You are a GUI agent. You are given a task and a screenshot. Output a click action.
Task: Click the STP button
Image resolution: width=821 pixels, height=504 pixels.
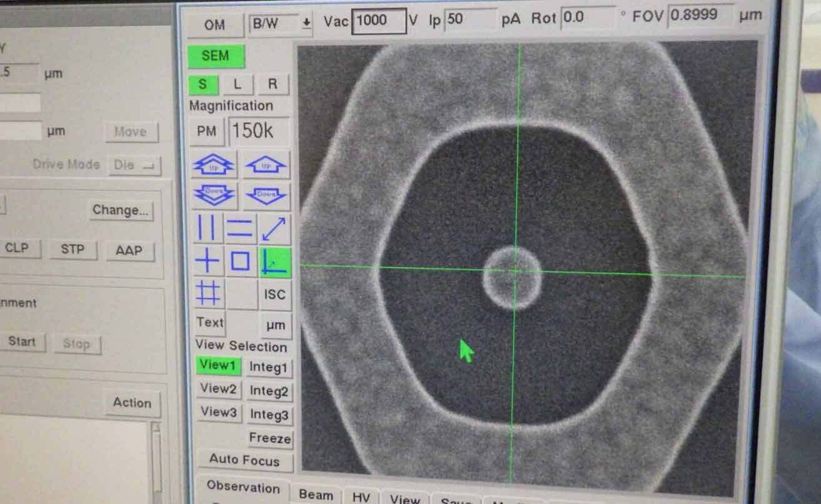(x=72, y=249)
